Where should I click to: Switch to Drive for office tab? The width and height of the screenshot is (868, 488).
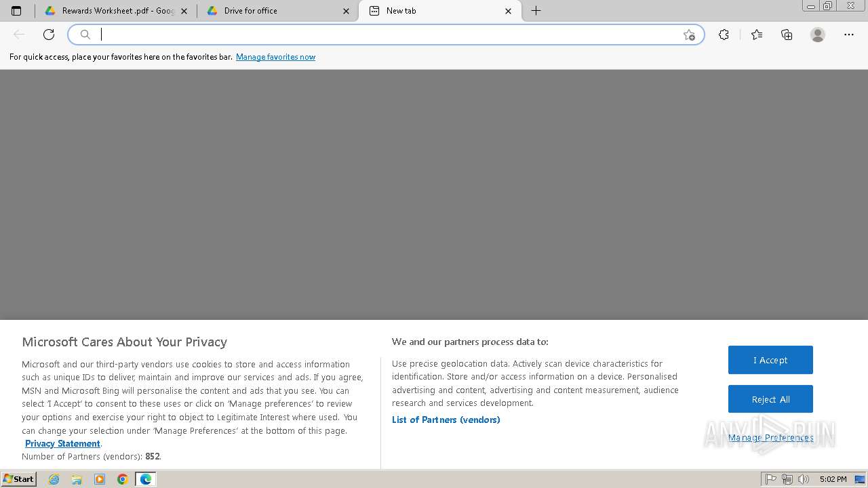277,11
